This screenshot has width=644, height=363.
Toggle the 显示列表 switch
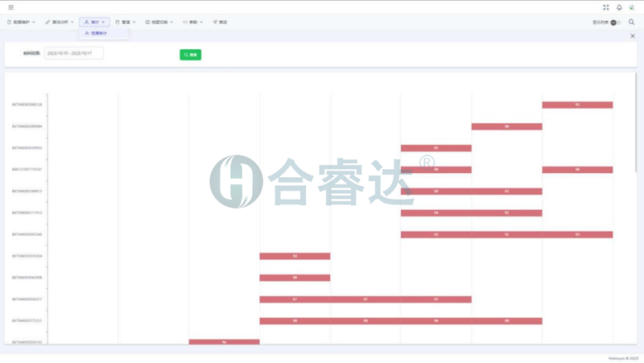(615, 23)
